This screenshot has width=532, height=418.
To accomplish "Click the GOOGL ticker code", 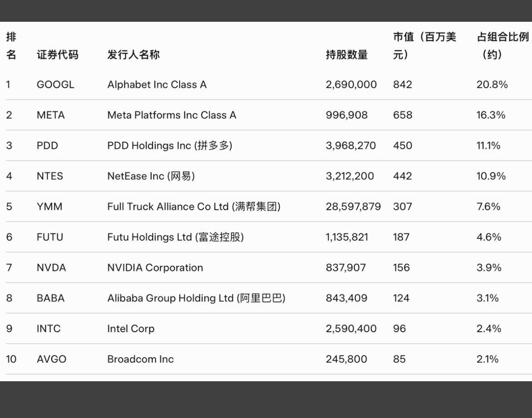I will pyautogui.click(x=55, y=84).
